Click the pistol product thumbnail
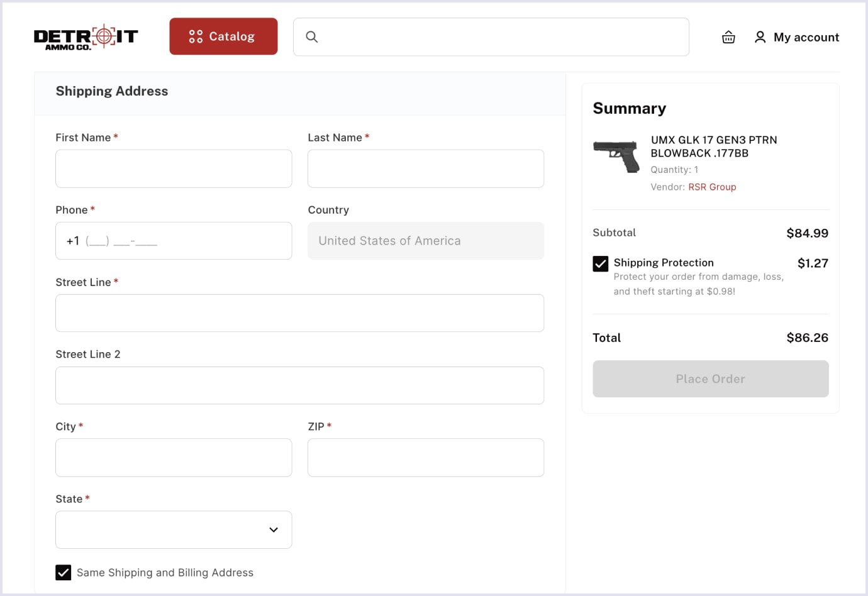The width and height of the screenshot is (868, 596). tap(616, 157)
